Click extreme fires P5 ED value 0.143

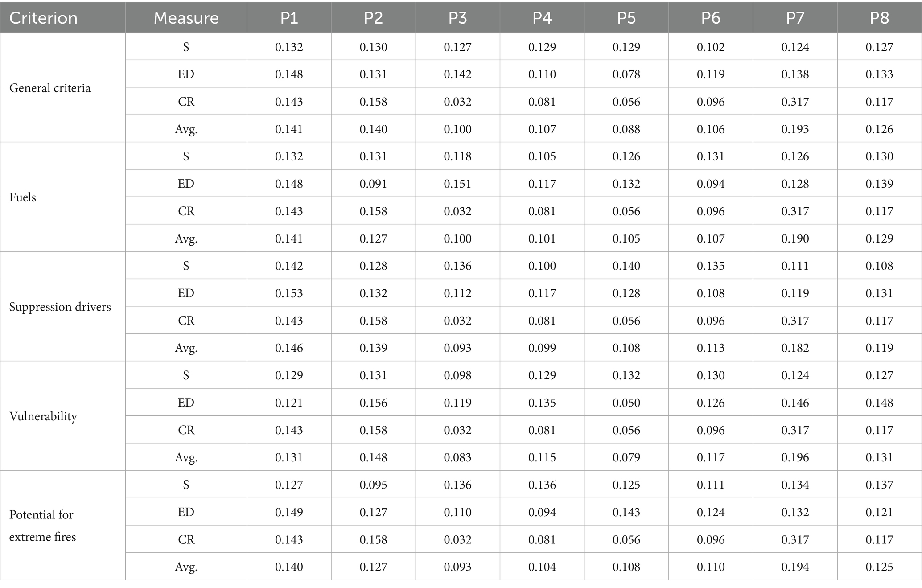click(626, 512)
